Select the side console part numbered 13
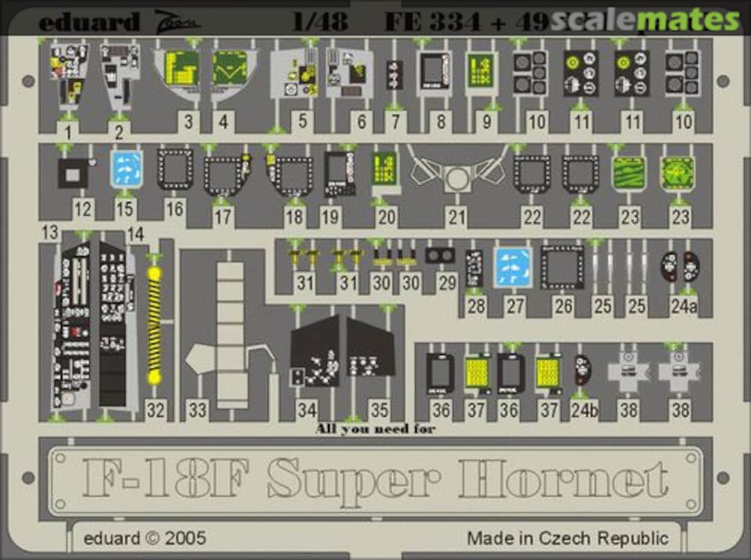The image size is (751, 560). pyautogui.click(x=73, y=325)
